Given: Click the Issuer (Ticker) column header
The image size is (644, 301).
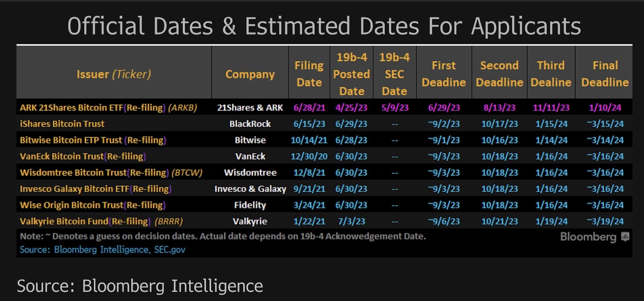Looking at the screenshot, I should click(x=114, y=74).
